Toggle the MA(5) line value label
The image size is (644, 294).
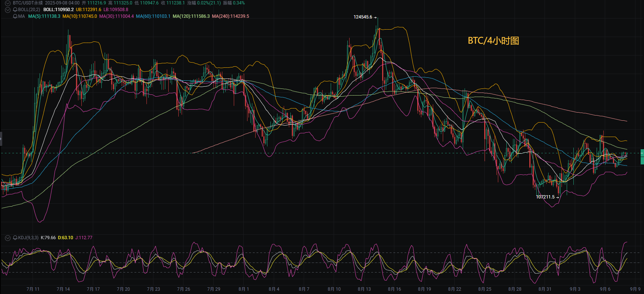[44, 16]
